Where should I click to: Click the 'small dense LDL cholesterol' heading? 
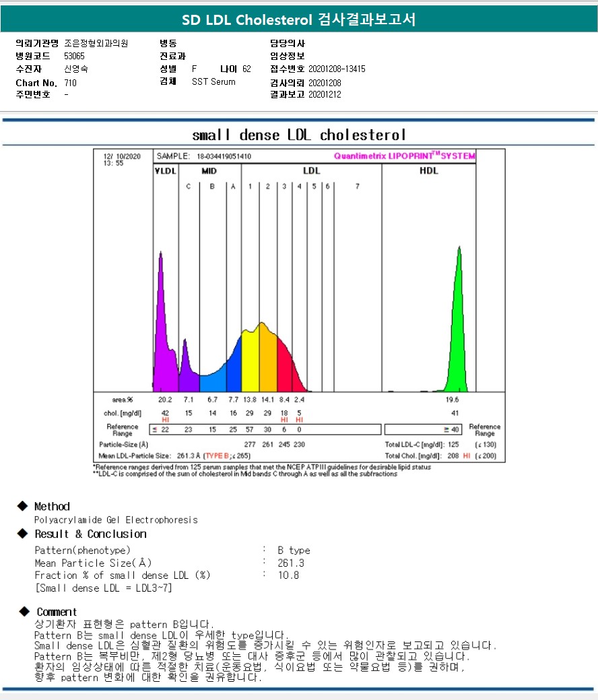click(x=299, y=135)
